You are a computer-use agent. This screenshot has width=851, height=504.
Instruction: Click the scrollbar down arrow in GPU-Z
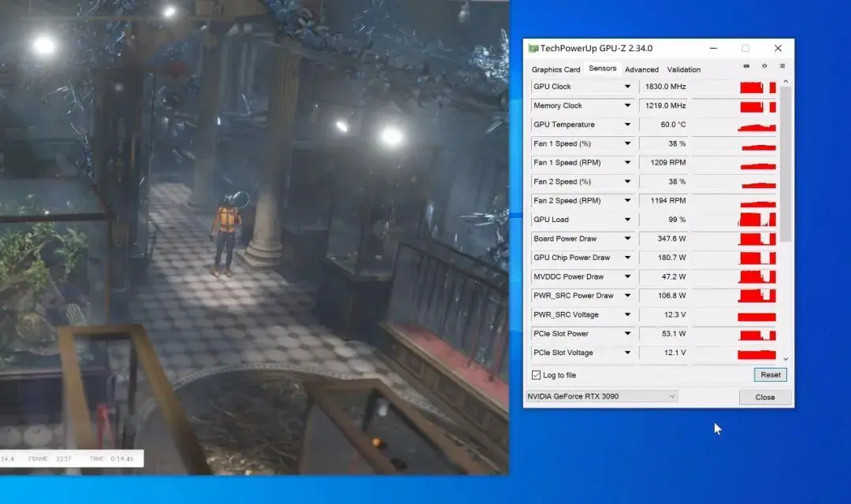coord(786,359)
